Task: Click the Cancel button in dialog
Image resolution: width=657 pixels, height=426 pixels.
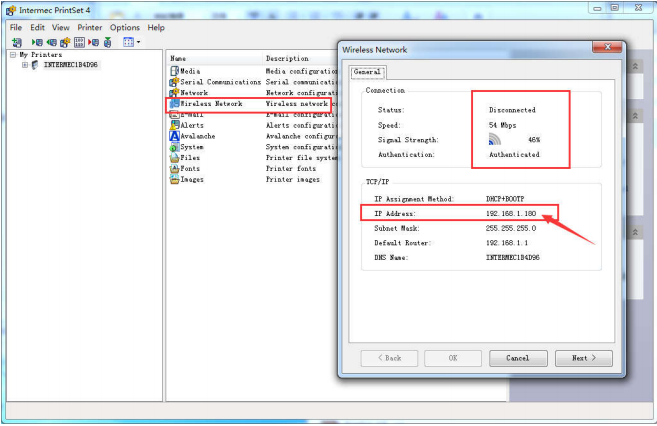Action: coord(517,357)
